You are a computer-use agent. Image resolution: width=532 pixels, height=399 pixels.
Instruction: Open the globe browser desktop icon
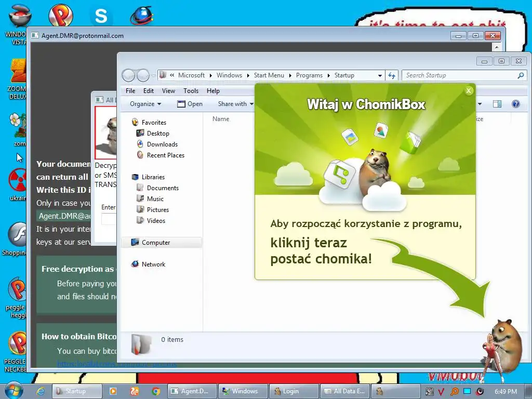point(142,16)
